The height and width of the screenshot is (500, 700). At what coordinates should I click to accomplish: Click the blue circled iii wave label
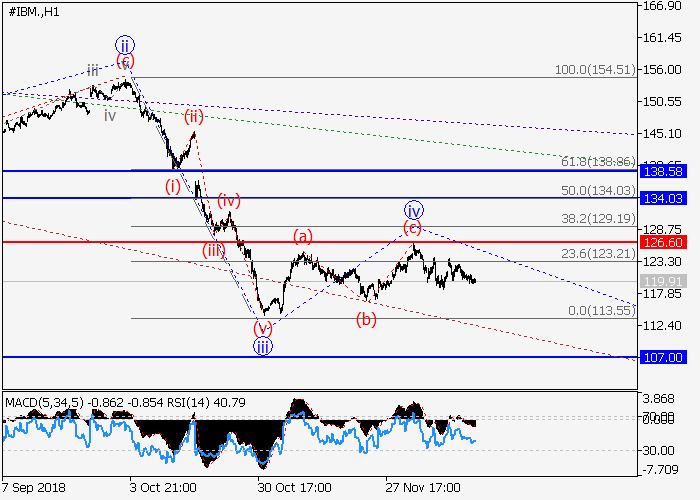point(262,347)
